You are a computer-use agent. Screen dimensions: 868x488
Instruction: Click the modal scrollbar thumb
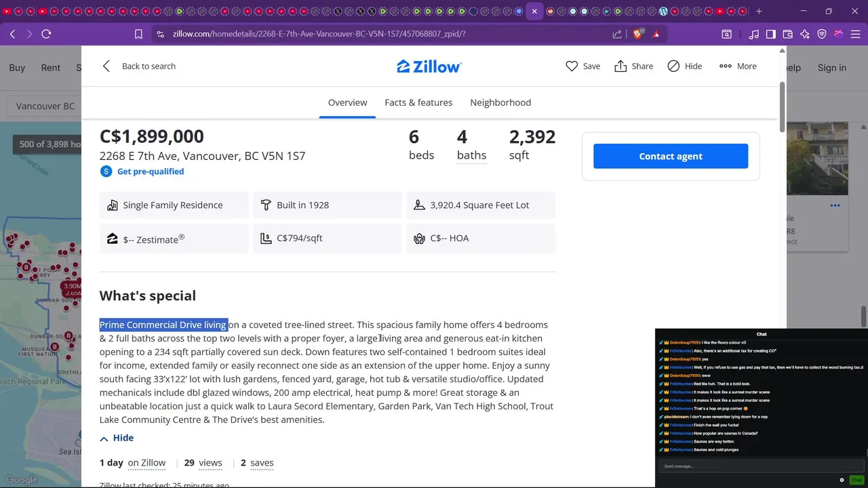click(782, 107)
